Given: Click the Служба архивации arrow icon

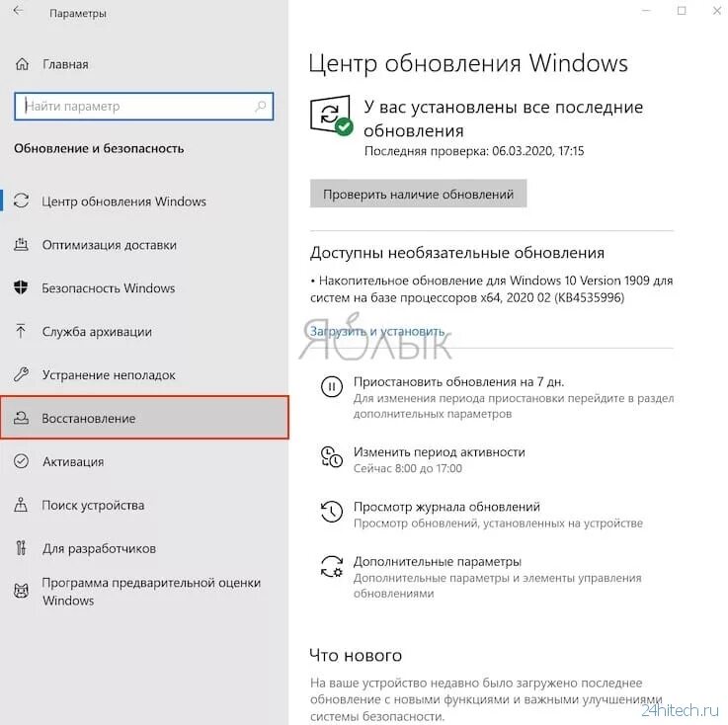Looking at the screenshot, I should 21,331.
